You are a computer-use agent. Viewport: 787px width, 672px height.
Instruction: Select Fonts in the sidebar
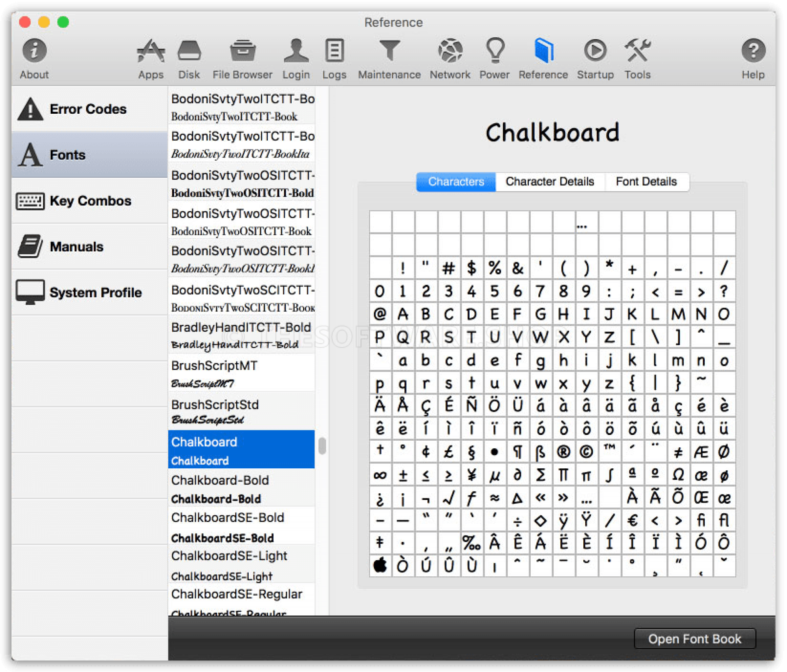[90, 154]
